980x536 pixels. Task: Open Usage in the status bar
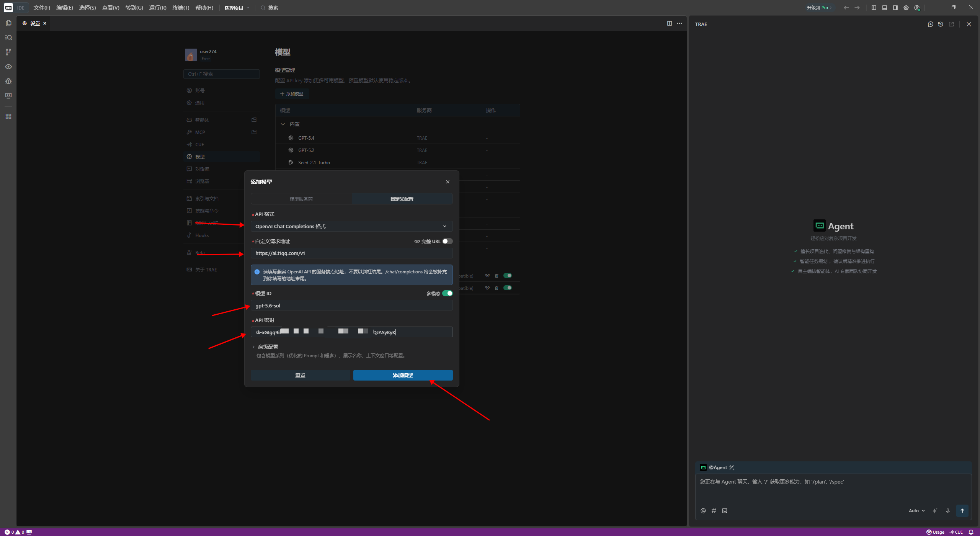tap(935, 532)
